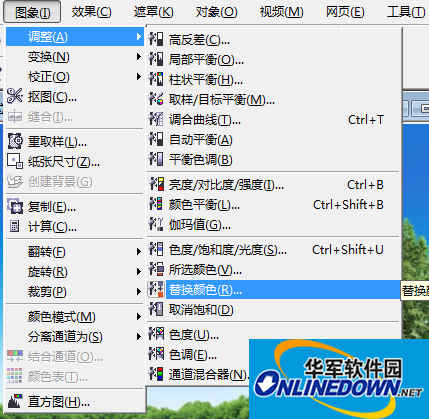Expand the 旋转(R) submenu arrow
429x419 pixels.
click(139, 272)
